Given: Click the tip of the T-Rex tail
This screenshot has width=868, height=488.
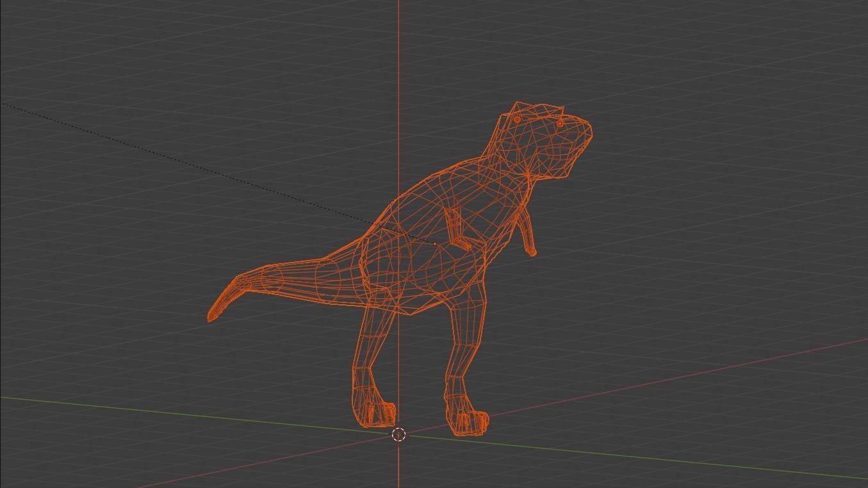Looking at the screenshot, I should pyautogui.click(x=211, y=314).
